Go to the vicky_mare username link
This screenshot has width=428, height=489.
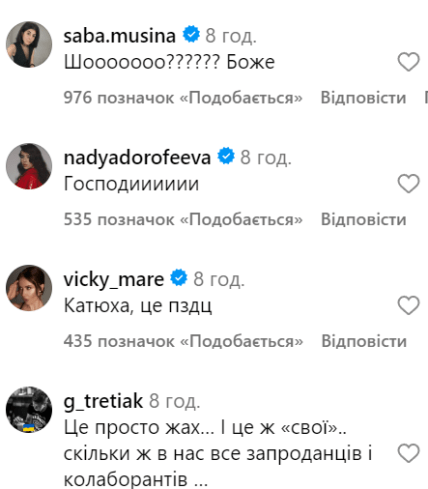coord(114,280)
